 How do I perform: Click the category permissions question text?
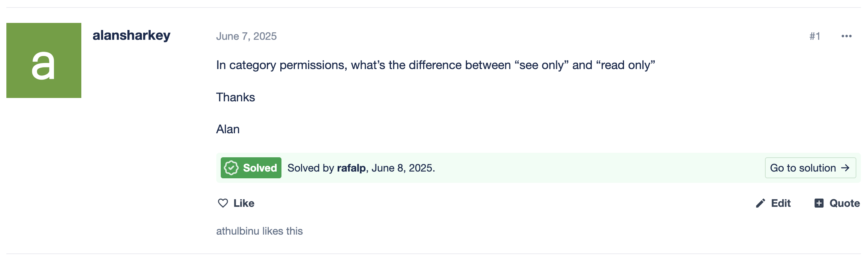pyautogui.click(x=435, y=65)
